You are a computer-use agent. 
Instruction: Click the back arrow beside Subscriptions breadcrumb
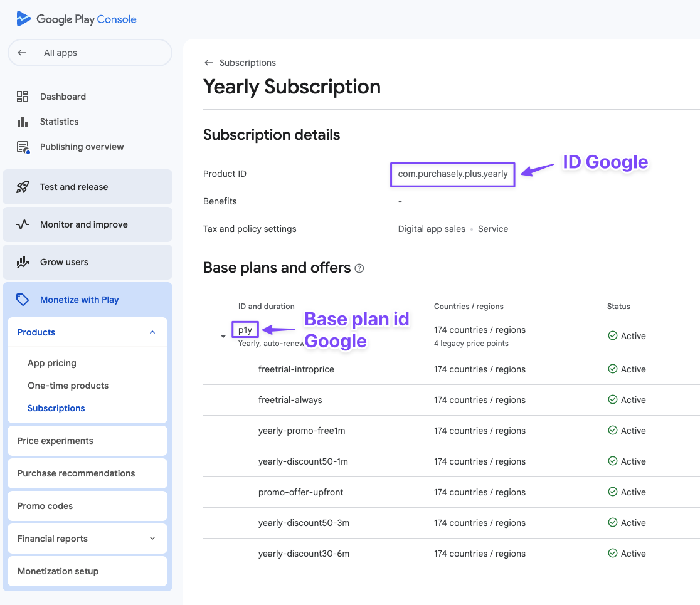tap(208, 63)
